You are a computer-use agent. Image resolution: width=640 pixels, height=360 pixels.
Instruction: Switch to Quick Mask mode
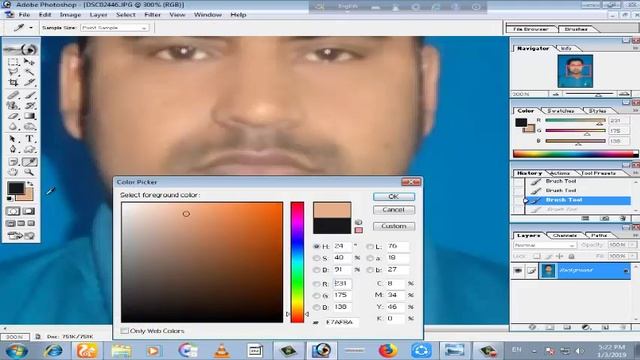click(29, 211)
